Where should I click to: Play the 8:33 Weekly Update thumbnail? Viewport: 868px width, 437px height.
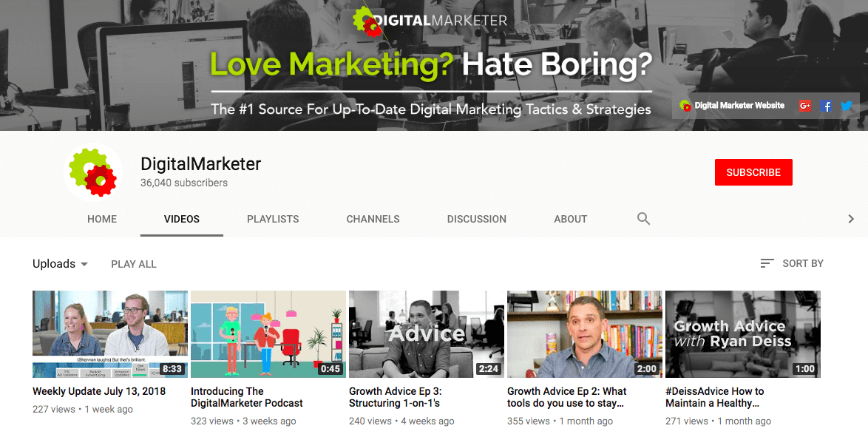(110, 334)
